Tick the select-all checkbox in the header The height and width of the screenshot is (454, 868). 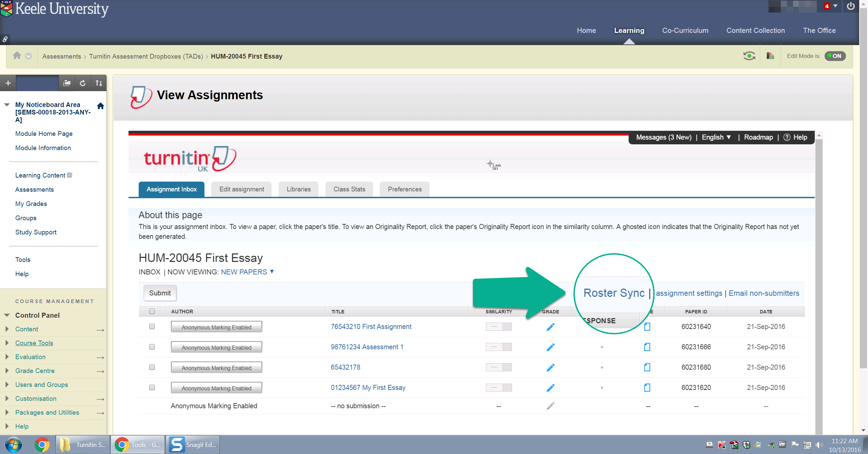click(x=152, y=311)
